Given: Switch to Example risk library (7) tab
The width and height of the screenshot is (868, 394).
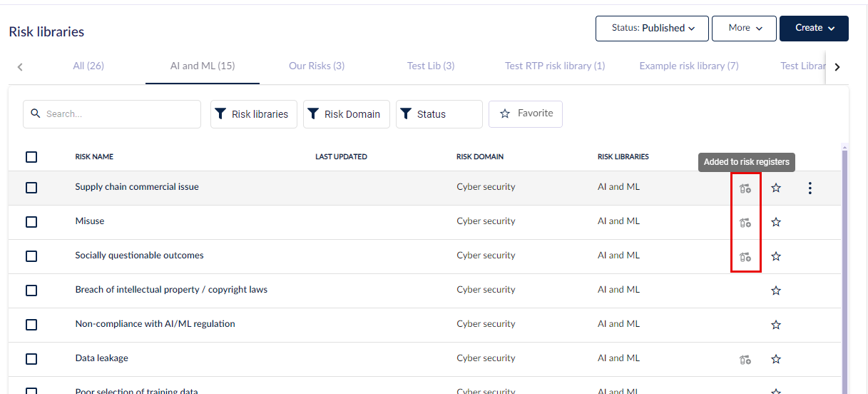Looking at the screenshot, I should point(689,66).
